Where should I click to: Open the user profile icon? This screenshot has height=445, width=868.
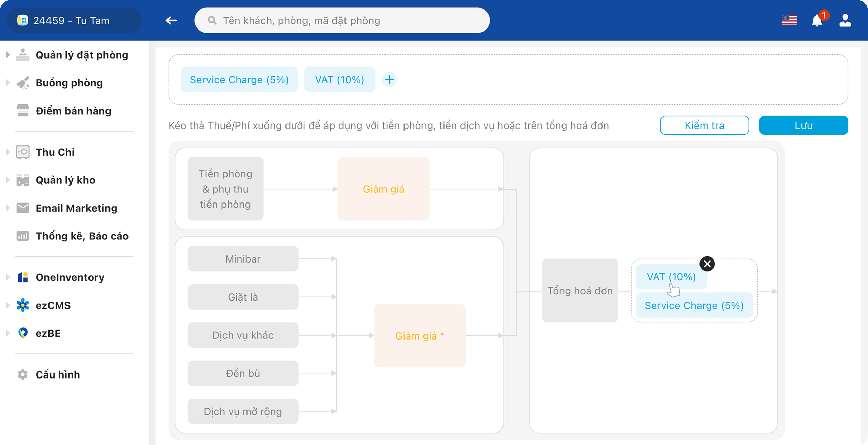(845, 21)
